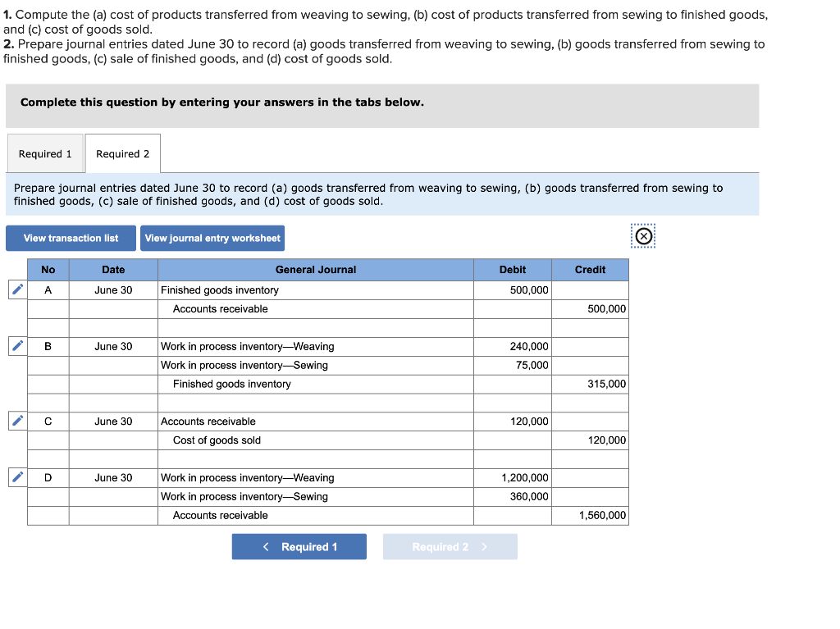Click the disabled Required 2 next button
This screenshot has width=840, height=629.
[450, 547]
